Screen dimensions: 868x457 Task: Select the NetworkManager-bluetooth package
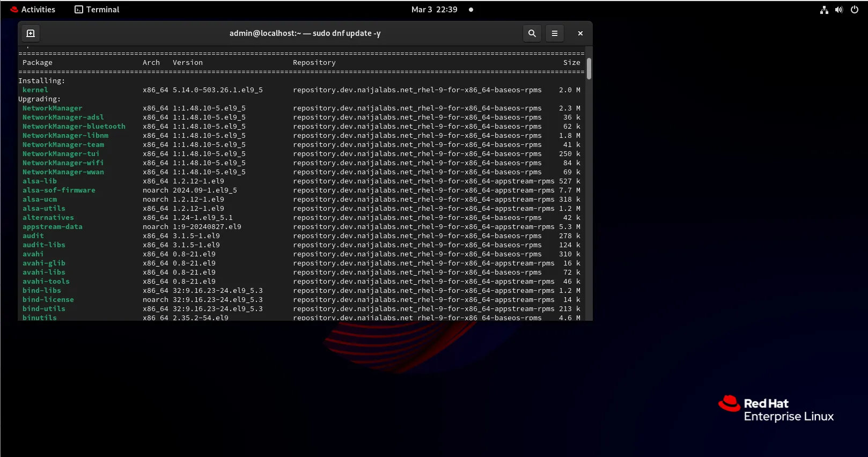[x=74, y=127]
